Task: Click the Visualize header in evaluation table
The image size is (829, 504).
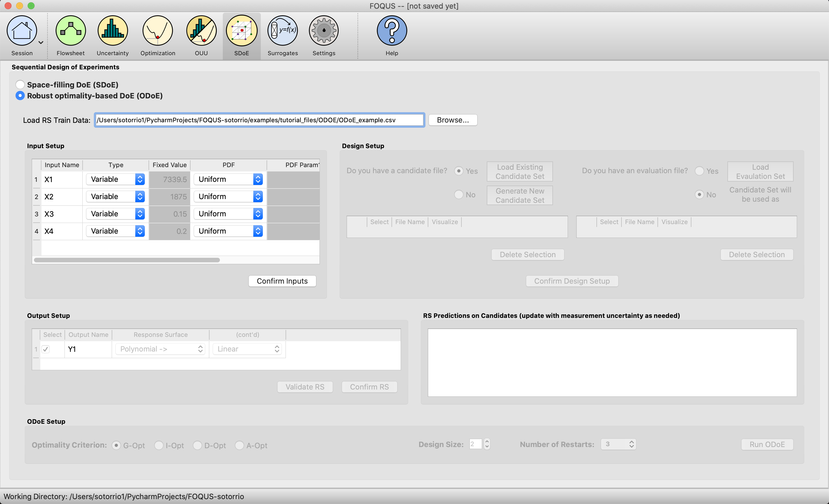Action: (x=674, y=222)
